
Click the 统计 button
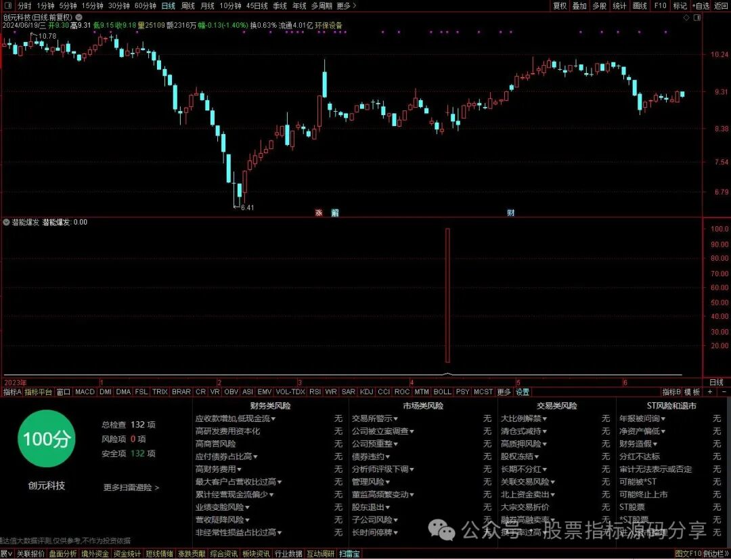tap(619, 6)
